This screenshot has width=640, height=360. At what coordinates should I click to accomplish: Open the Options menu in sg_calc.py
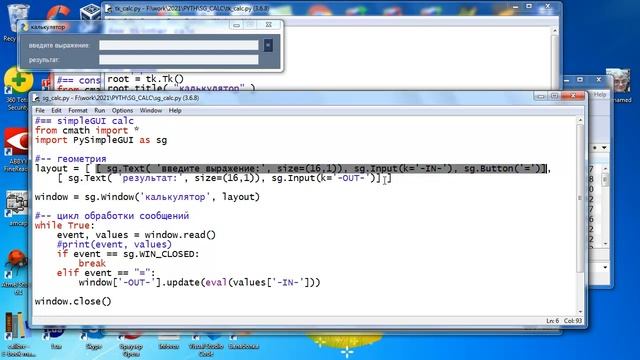pos(122,111)
